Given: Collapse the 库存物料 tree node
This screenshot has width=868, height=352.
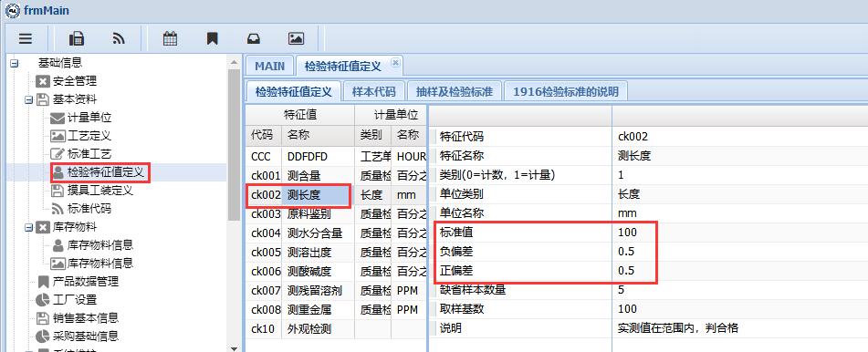Looking at the screenshot, I should pyautogui.click(x=28, y=227).
